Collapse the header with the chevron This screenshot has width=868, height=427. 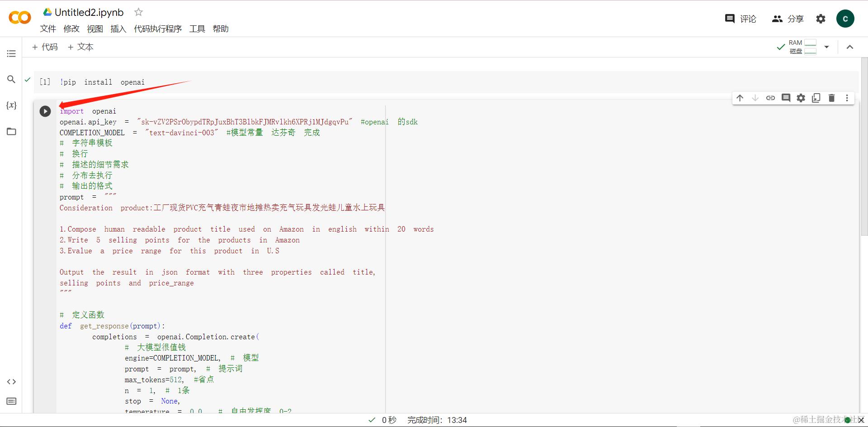tap(850, 47)
